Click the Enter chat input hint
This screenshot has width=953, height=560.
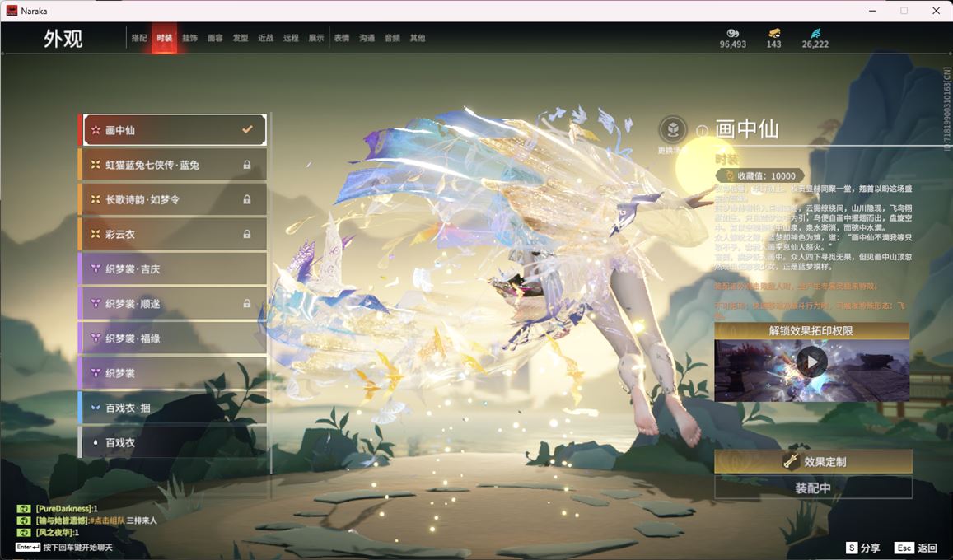(x=63, y=548)
